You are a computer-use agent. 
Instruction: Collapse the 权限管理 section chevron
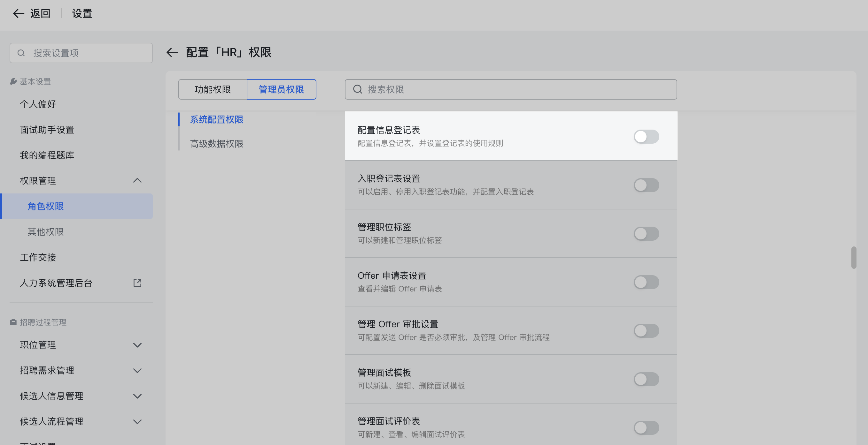pyautogui.click(x=137, y=180)
